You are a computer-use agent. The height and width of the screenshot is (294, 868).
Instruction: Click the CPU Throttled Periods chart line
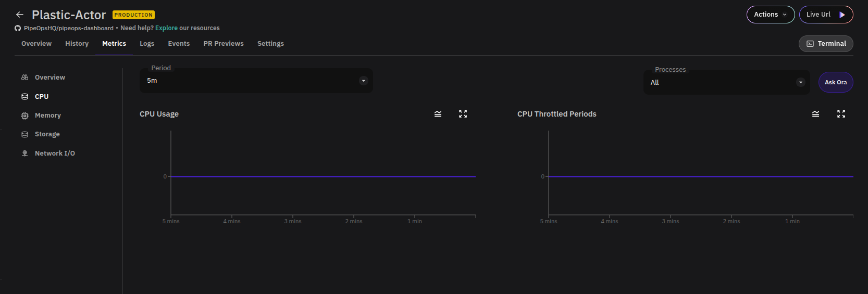(701, 176)
